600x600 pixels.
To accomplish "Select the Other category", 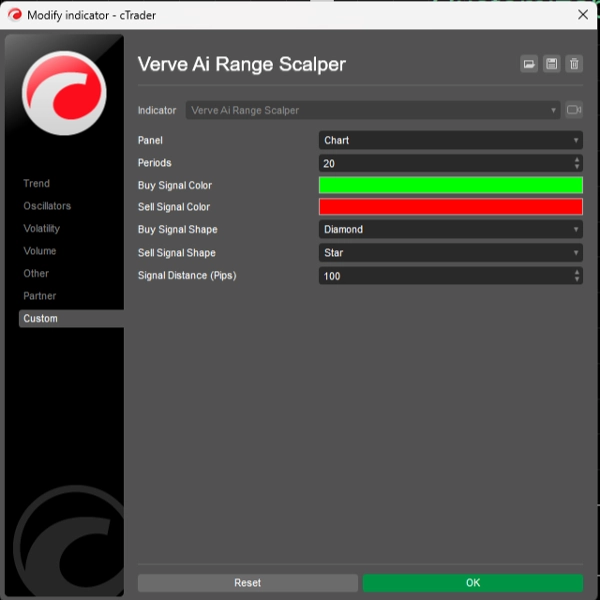I will tap(36, 274).
